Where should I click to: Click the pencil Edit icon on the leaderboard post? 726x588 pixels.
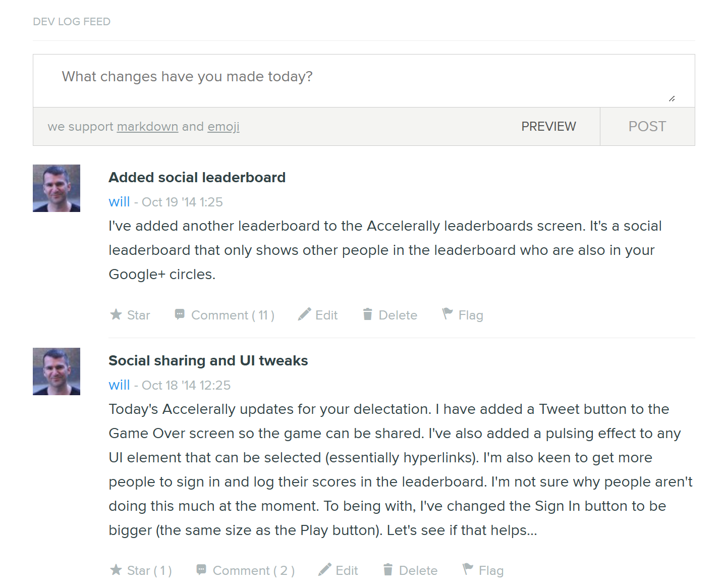304,314
